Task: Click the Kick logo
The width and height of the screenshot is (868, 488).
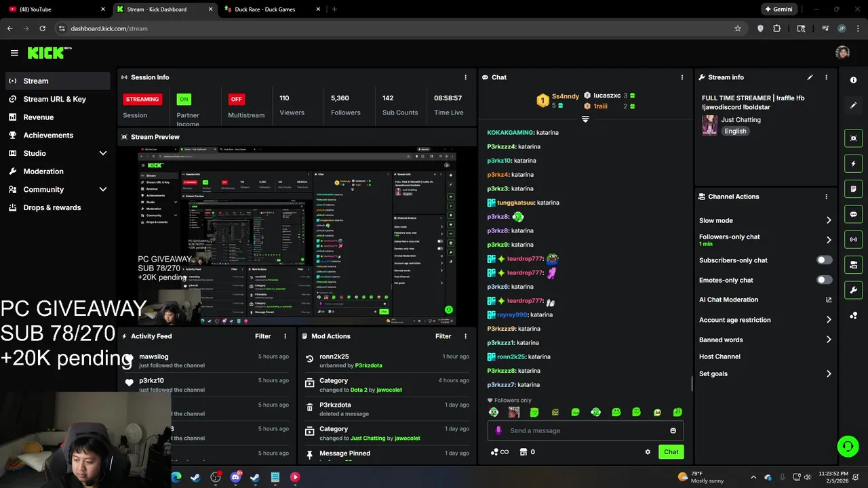Action: point(50,53)
